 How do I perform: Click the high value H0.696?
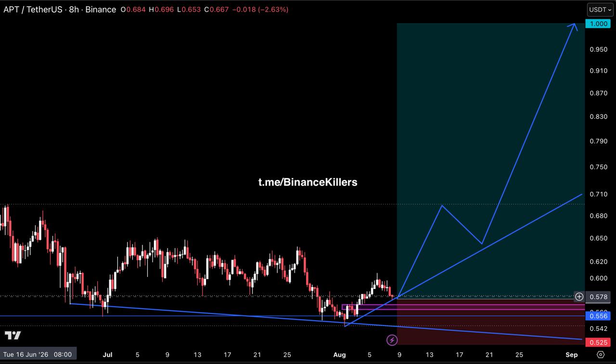point(161,10)
